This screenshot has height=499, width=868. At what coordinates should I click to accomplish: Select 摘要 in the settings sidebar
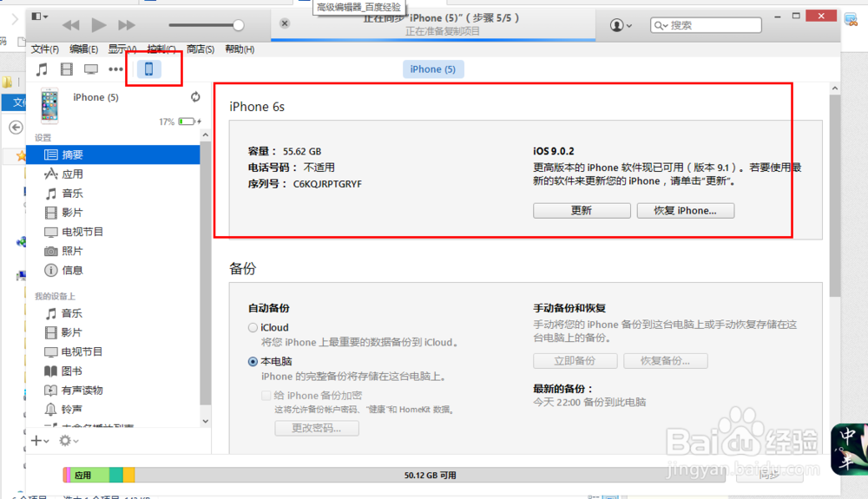tap(114, 154)
